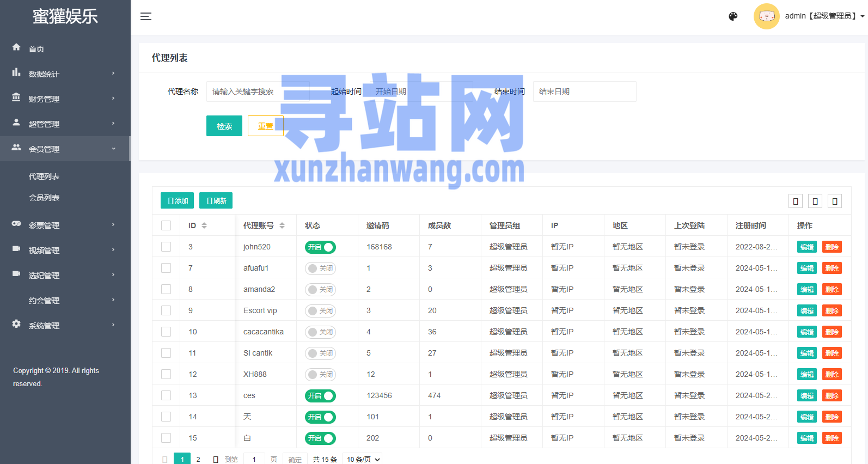Go to 首页 in the sidebar
Screen dimensions: 868x464
(x=36, y=49)
